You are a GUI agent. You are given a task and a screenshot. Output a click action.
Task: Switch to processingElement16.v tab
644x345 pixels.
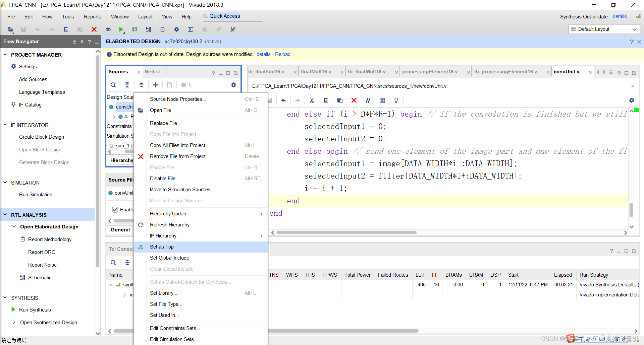point(430,72)
